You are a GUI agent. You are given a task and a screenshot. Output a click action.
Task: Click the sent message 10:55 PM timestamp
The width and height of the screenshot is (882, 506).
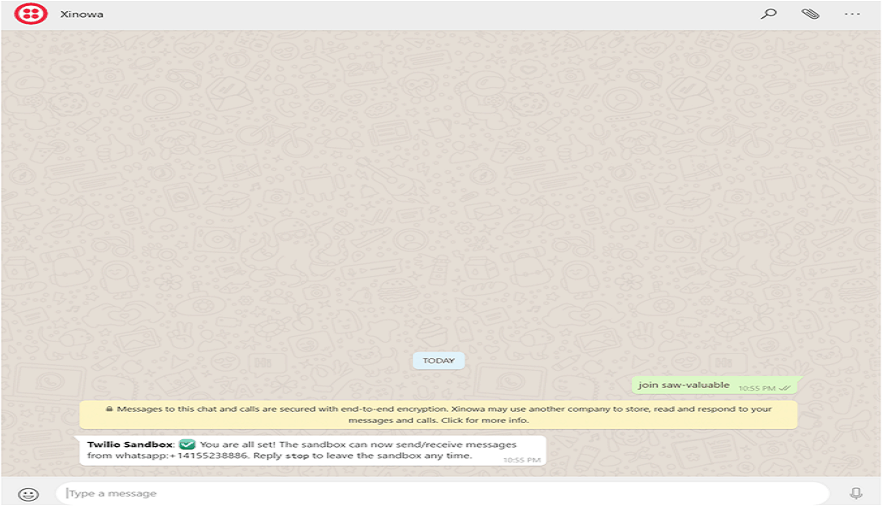point(756,388)
